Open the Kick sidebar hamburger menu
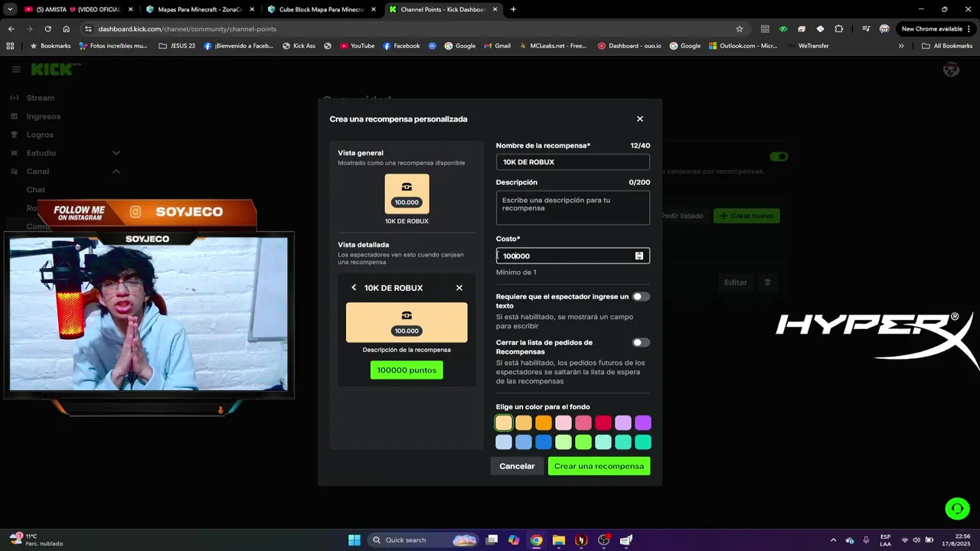Screen dimensions: 980x551 coord(16,70)
